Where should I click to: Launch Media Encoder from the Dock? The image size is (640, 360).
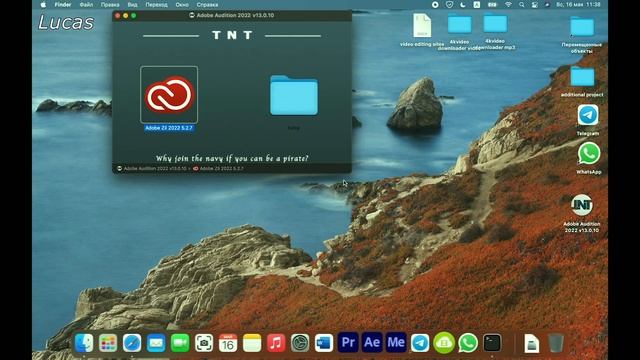point(396,342)
